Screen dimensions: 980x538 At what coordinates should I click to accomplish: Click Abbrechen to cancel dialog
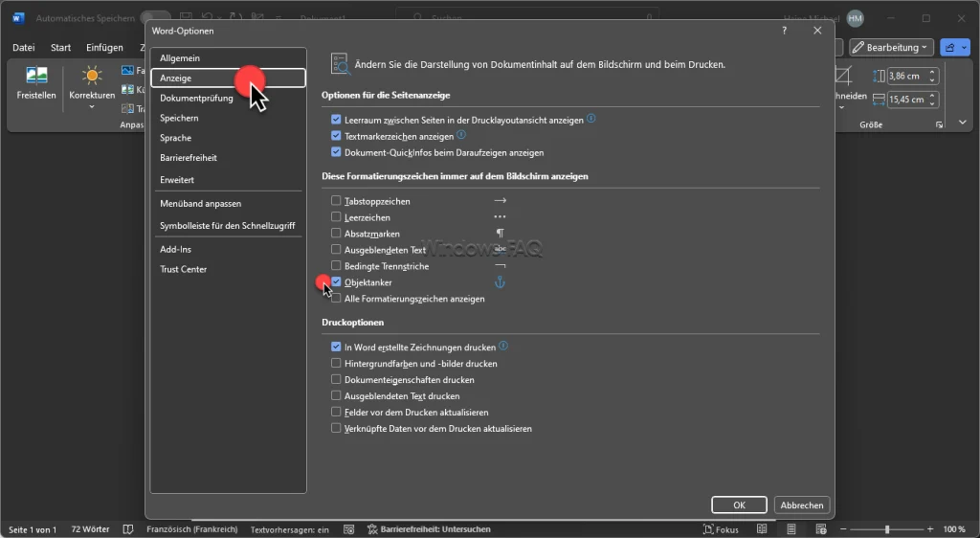pos(802,504)
